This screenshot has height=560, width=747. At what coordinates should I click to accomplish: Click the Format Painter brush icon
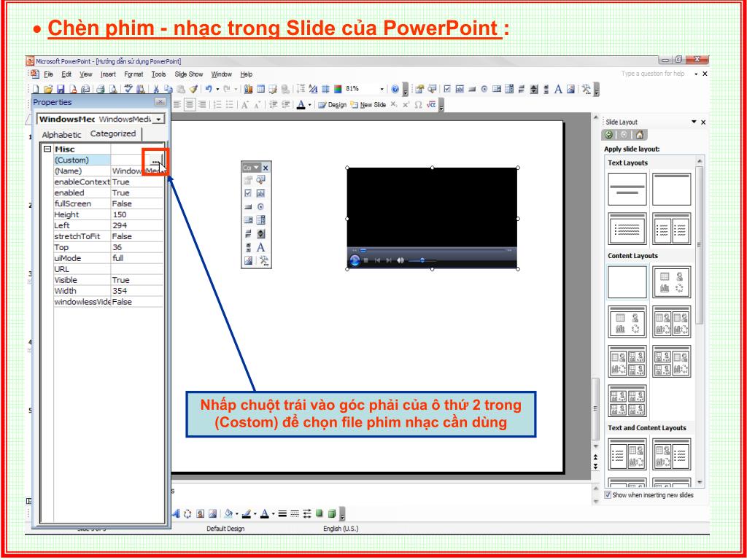tap(193, 88)
